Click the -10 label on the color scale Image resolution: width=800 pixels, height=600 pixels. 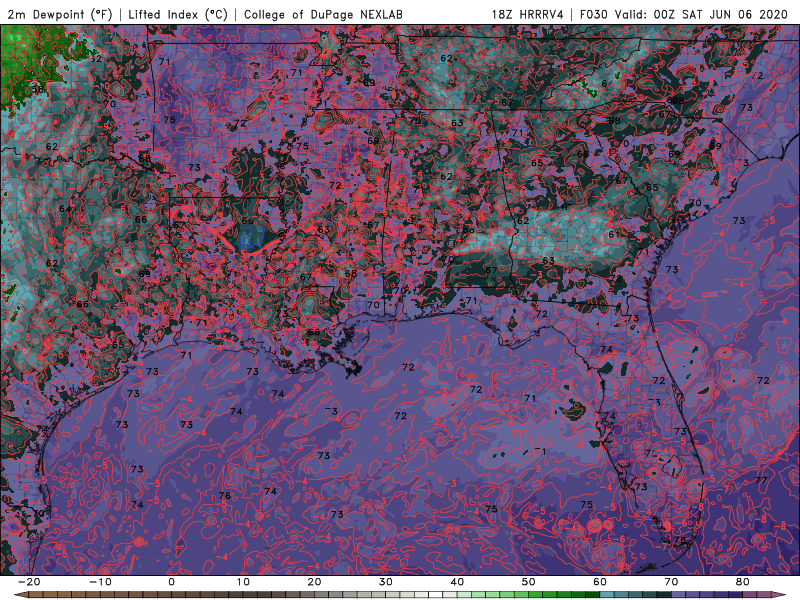100,582
